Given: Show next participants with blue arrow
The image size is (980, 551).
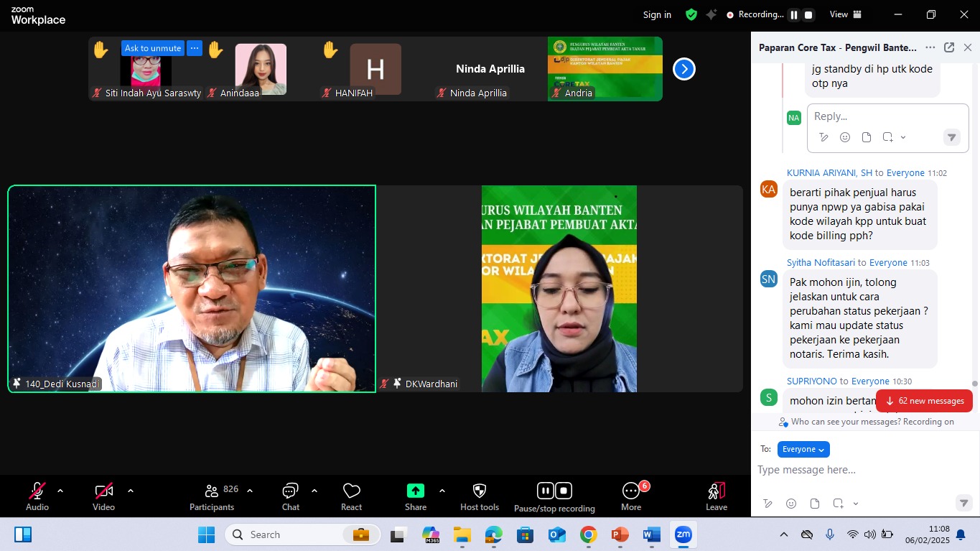Looking at the screenshot, I should [x=683, y=69].
